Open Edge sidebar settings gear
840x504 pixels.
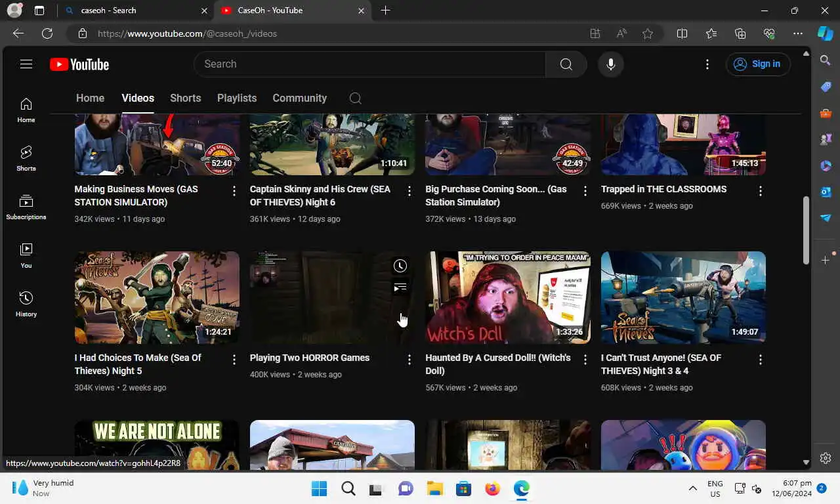point(826,458)
